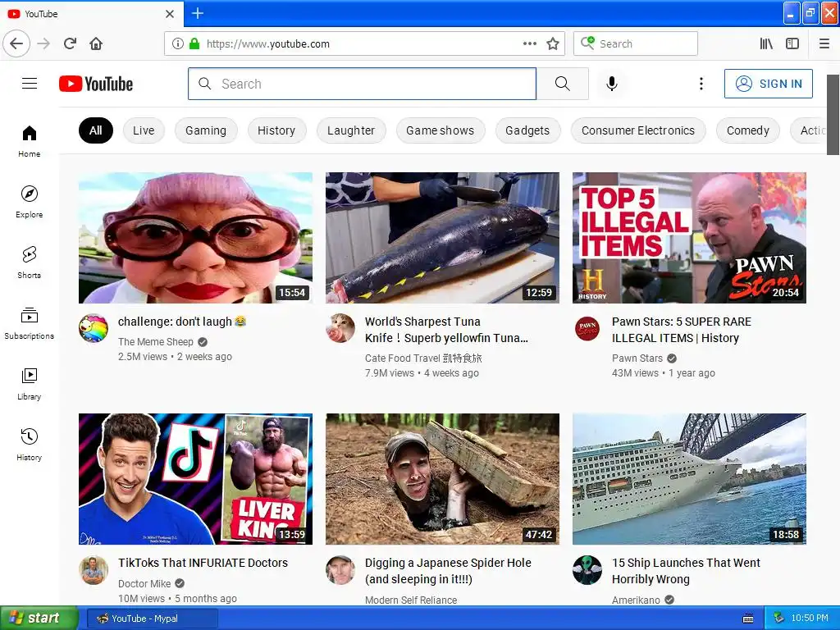The height and width of the screenshot is (630, 840).
Task: Go back with browser back arrow
Action: (x=16, y=43)
